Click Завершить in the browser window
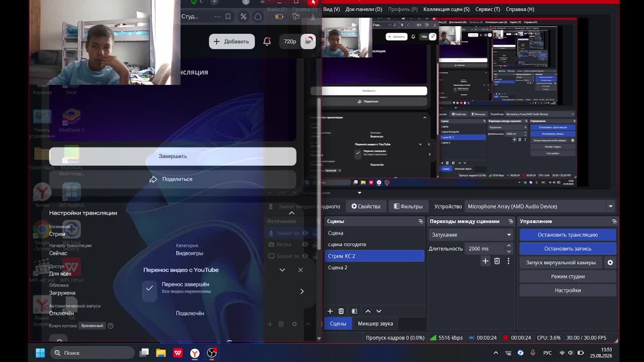Image resolution: width=644 pixels, height=362 pixels. [173, 156]
